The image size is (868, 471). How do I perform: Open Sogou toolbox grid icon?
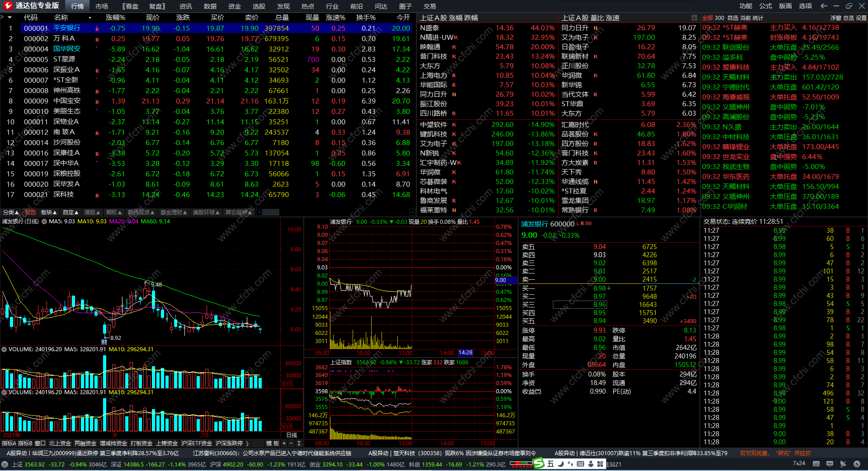tap(600, 464)
